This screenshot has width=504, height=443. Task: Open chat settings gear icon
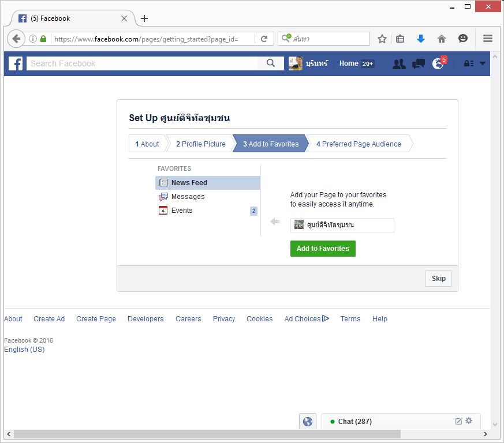[x=469, y=421]
